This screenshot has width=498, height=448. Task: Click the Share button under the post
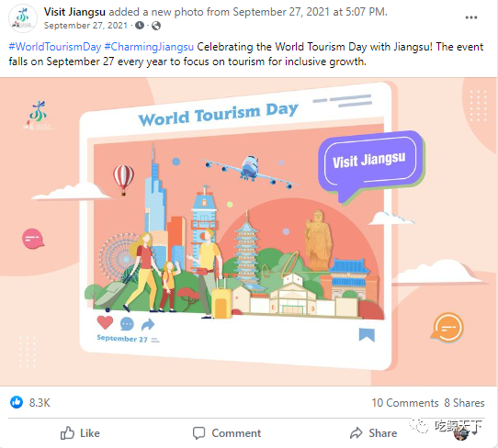tap(373, 433)
